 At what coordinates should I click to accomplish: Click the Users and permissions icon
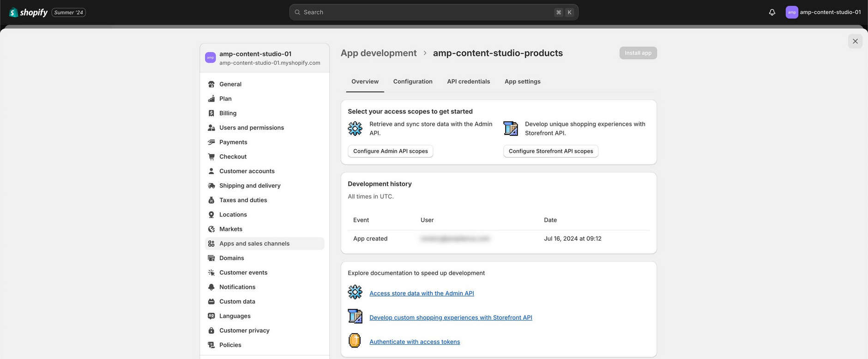click(x=211, y=128)
